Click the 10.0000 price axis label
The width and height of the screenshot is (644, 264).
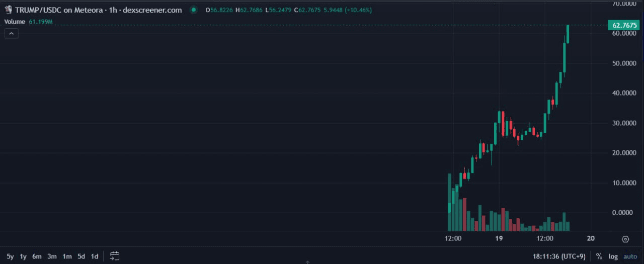click(625, 183)
